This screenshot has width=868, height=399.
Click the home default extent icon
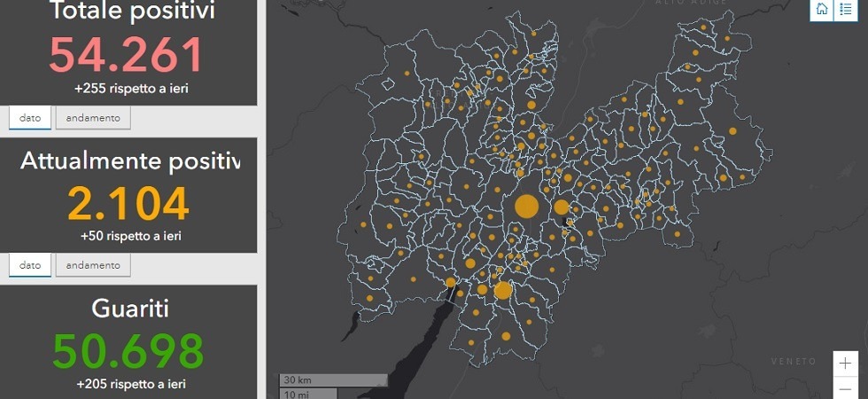[822, 10]
